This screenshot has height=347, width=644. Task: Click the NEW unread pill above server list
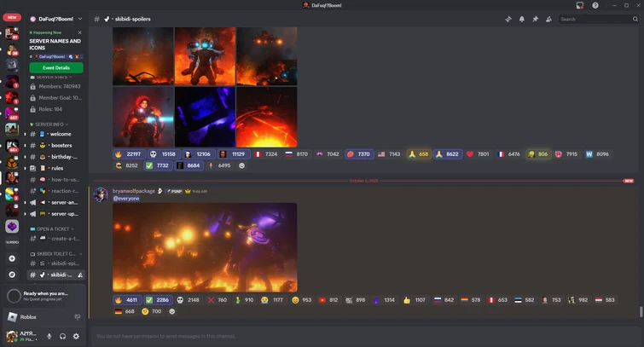click(x=12, y=17)
